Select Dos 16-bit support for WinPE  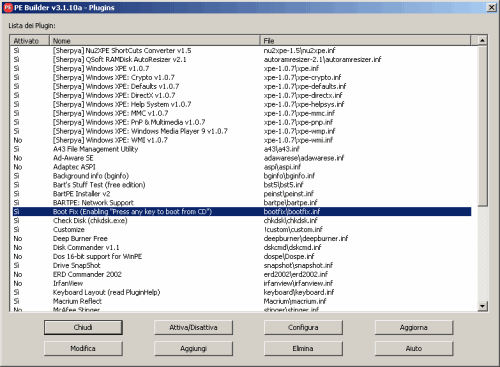click(x=242, y=257)
